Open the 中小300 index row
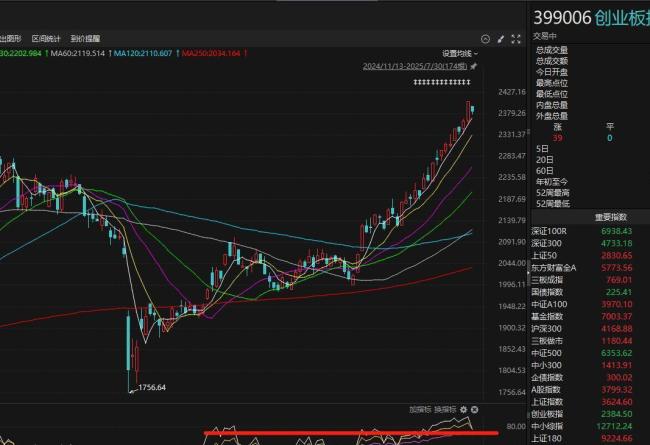Screen dimensions: 650x445 point(590,365)
